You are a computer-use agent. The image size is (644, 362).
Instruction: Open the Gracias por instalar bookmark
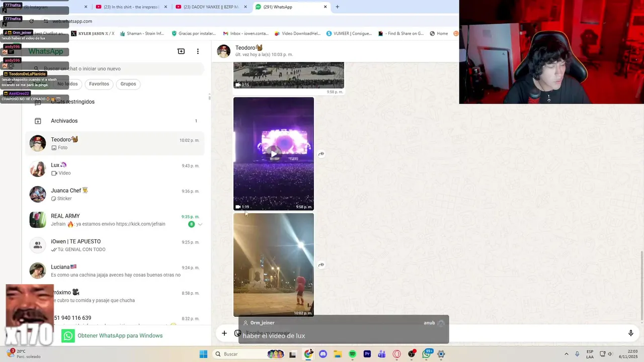pos(194,34)
